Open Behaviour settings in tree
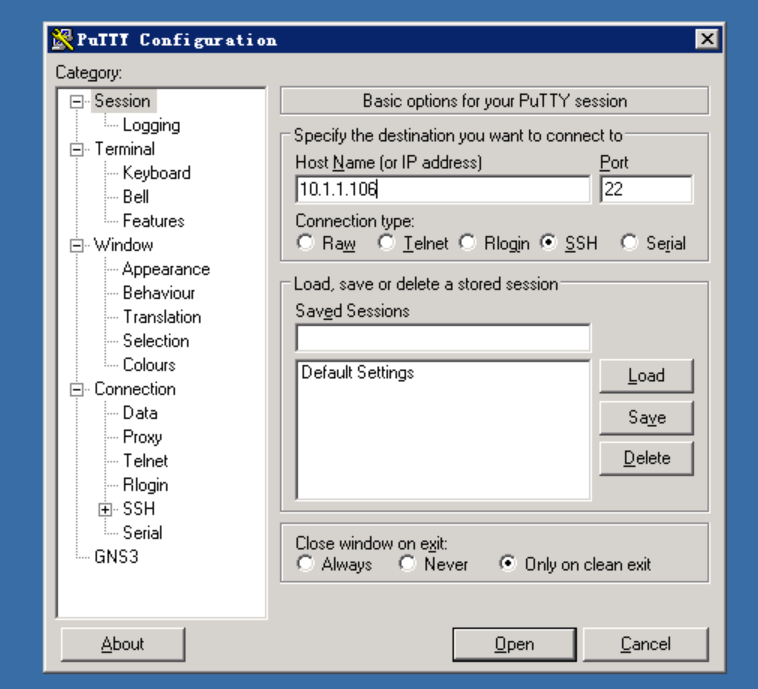The height and width of the screenshot is (689, 758). 159,293
